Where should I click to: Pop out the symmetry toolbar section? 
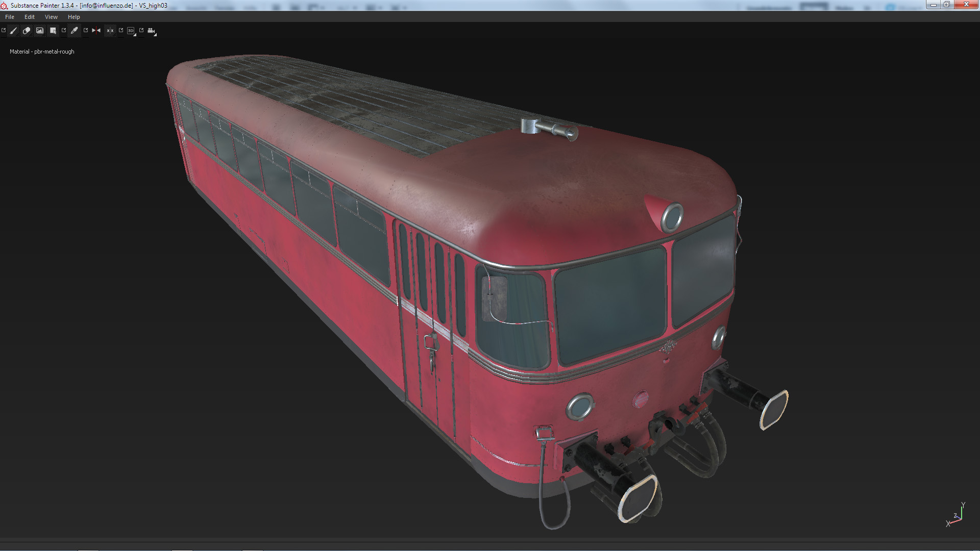(x=86, y=30)
